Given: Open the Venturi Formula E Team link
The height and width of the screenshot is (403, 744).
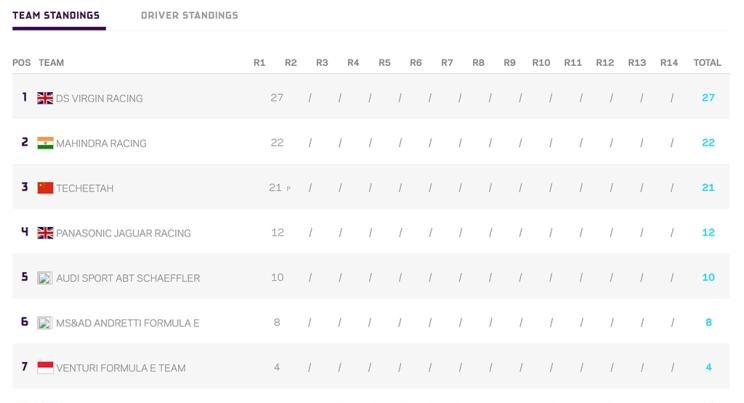Looking at the screenshot, I should (121, 368).
